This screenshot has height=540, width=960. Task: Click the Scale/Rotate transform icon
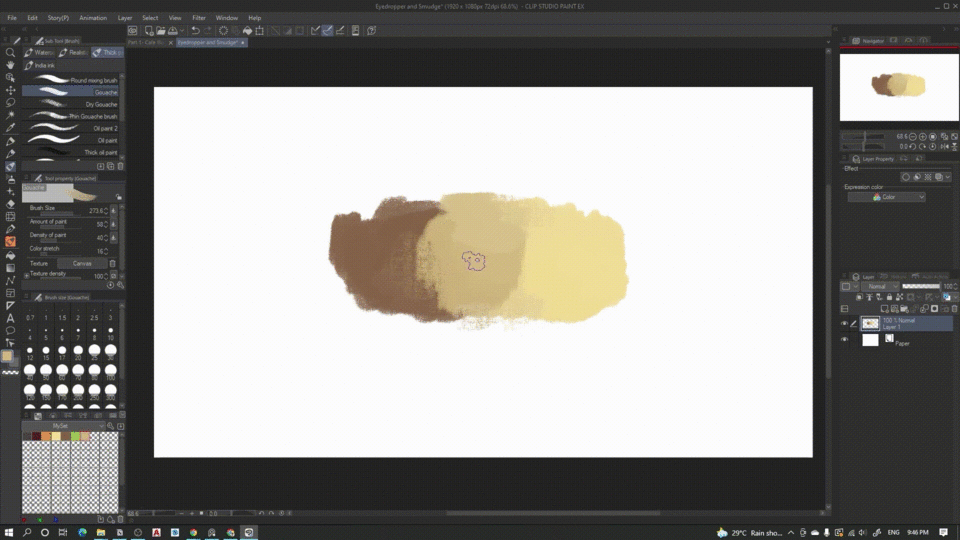pos(260,31)
